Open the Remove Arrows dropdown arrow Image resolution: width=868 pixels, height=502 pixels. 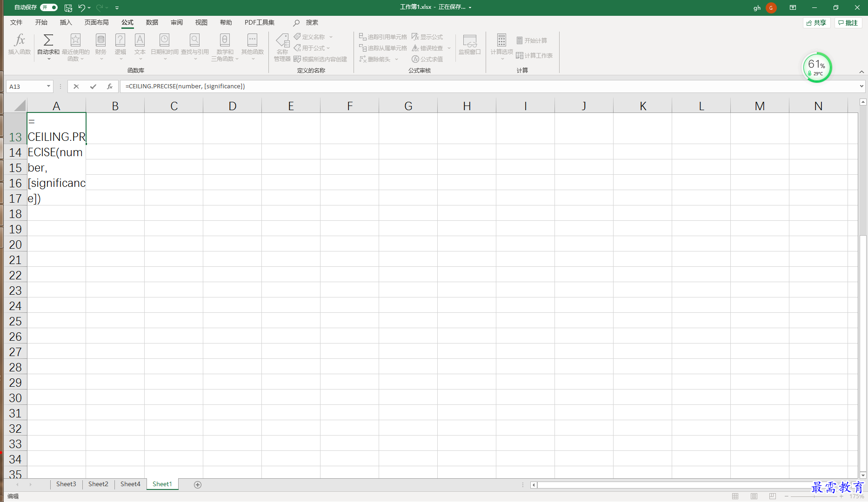click(396, 59)
